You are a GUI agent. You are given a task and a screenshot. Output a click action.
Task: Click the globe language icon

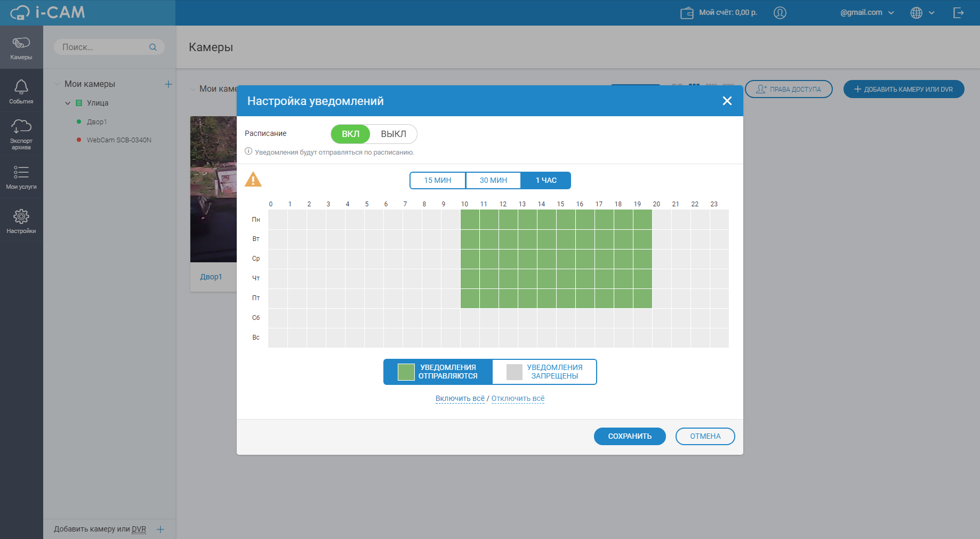coord(917,13)
